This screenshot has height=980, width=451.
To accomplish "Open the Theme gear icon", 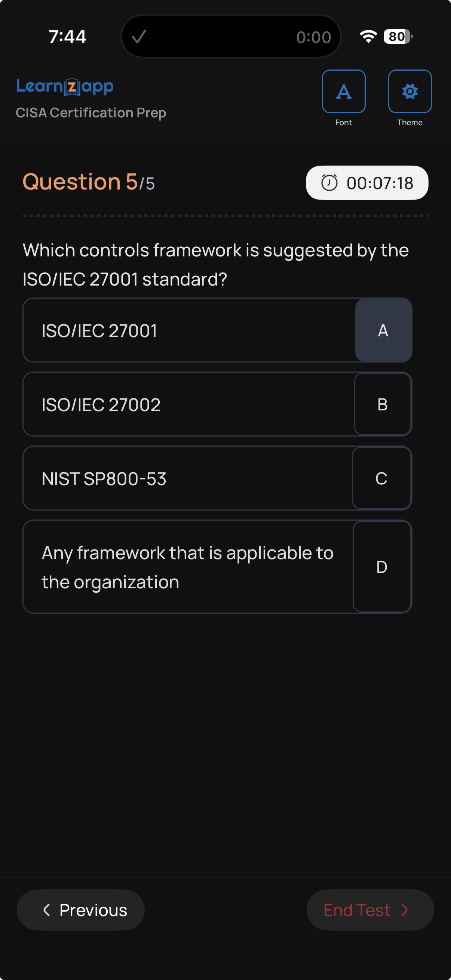I will pyautogui.click(x=409, y=91).
